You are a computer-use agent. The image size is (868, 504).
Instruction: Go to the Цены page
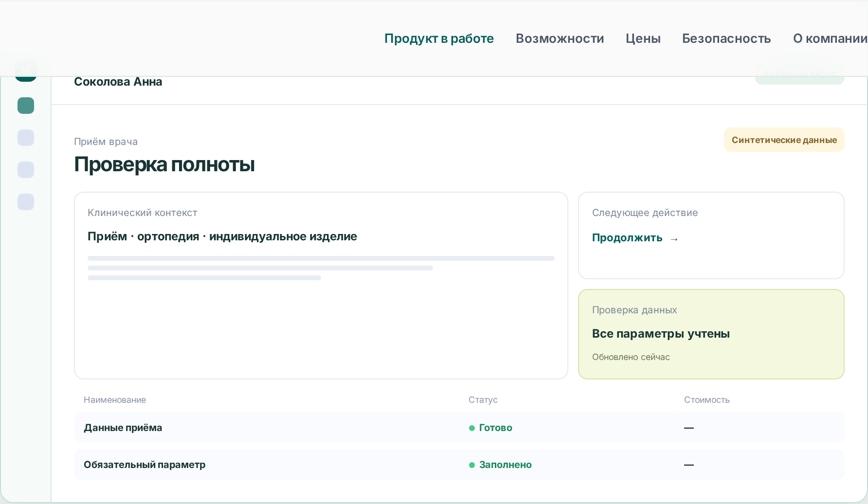pos(643,38)
